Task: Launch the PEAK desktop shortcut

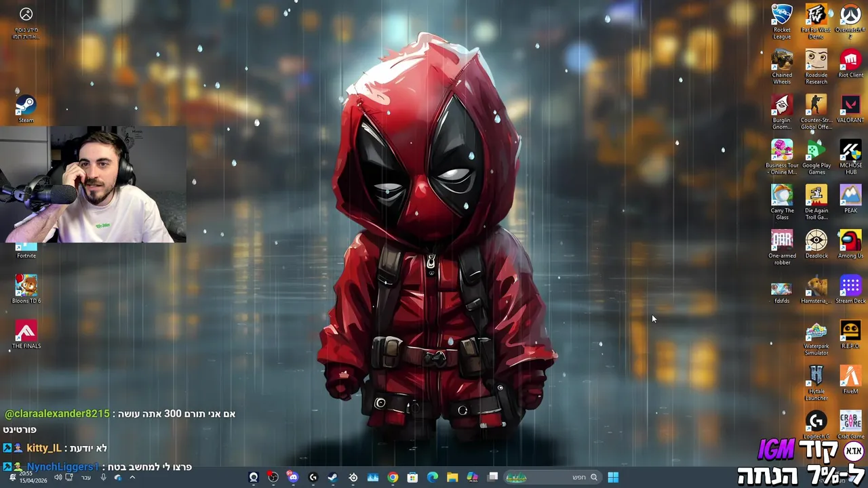Action: tap(850, 199)
